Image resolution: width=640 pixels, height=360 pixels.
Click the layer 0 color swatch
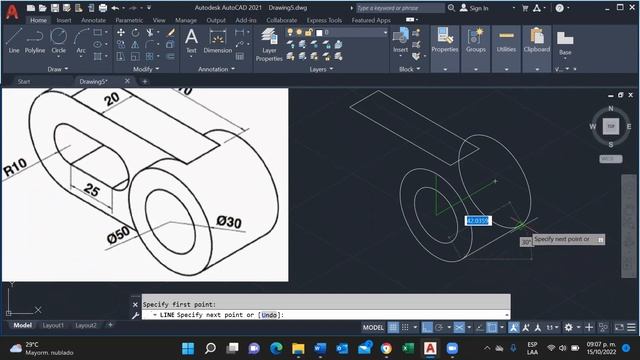319,33
